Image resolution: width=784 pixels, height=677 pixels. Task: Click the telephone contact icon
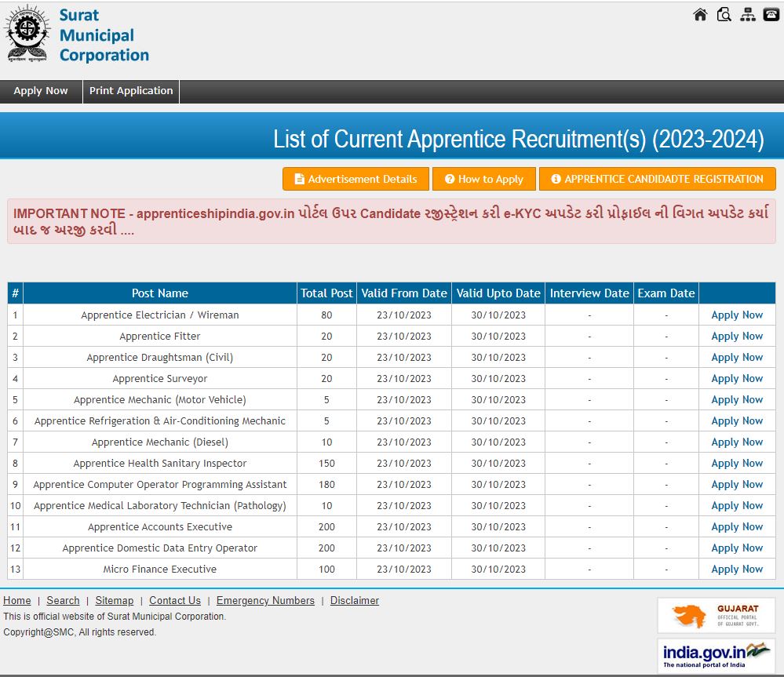(771, 14)
